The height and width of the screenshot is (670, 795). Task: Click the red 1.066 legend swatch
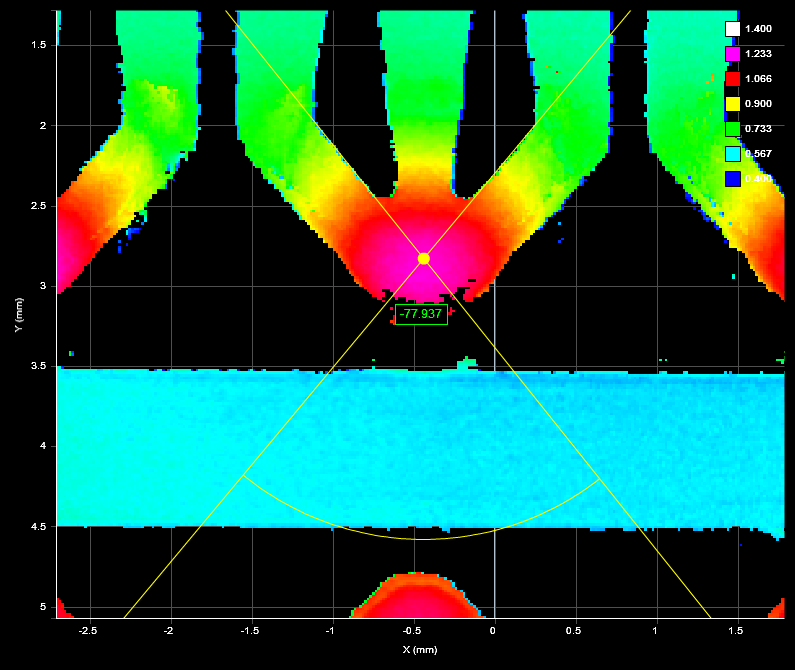(x=733, y=79)
